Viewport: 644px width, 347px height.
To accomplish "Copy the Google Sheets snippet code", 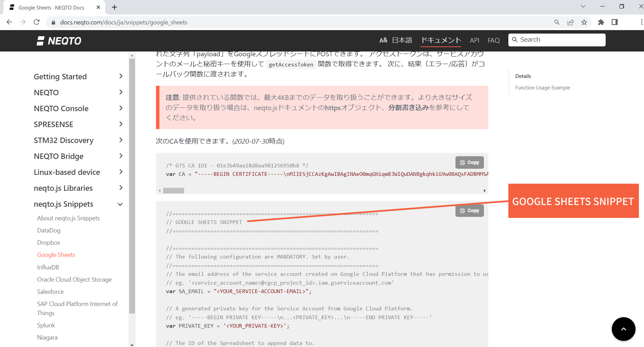I will point(469,211).
